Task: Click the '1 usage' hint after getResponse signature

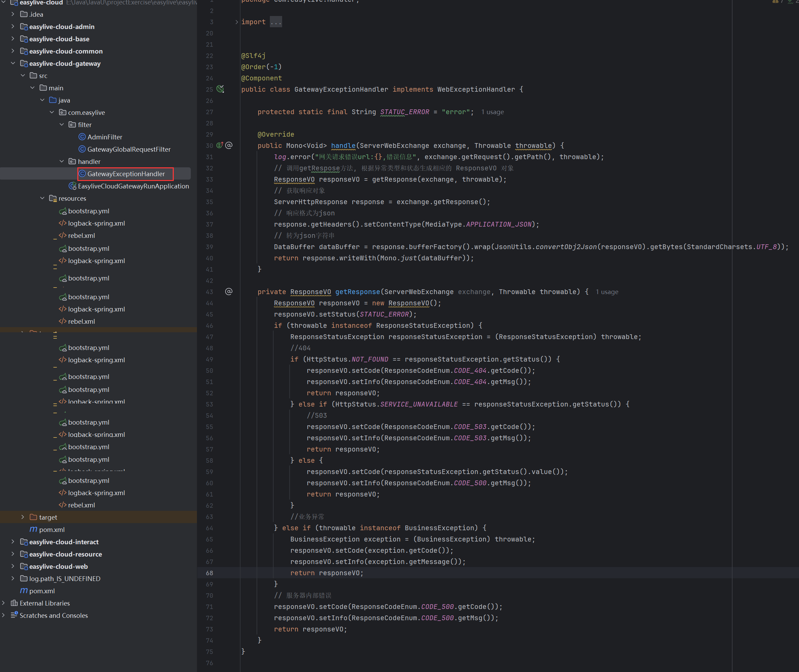Action: pyautogui.click(x=607, y=292)
